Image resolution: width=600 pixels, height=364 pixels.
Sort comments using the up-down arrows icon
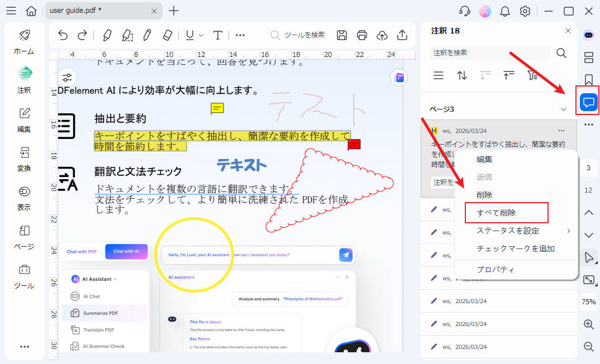(x=462, y=75)
